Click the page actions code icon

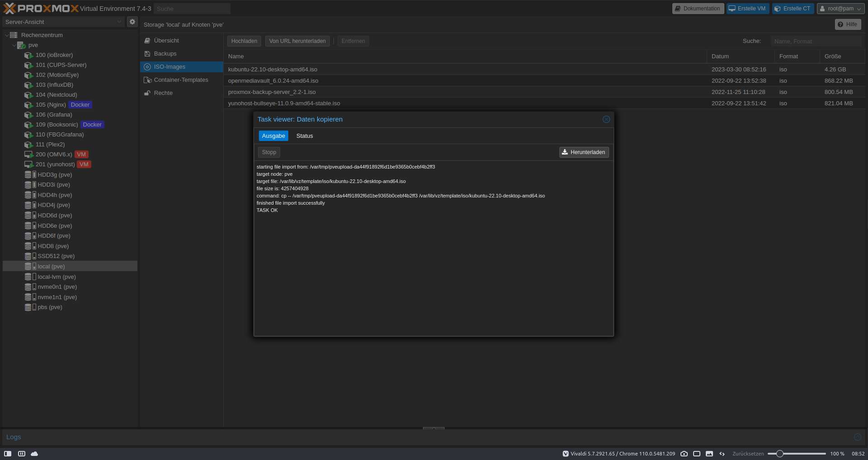tap(722, 454)
